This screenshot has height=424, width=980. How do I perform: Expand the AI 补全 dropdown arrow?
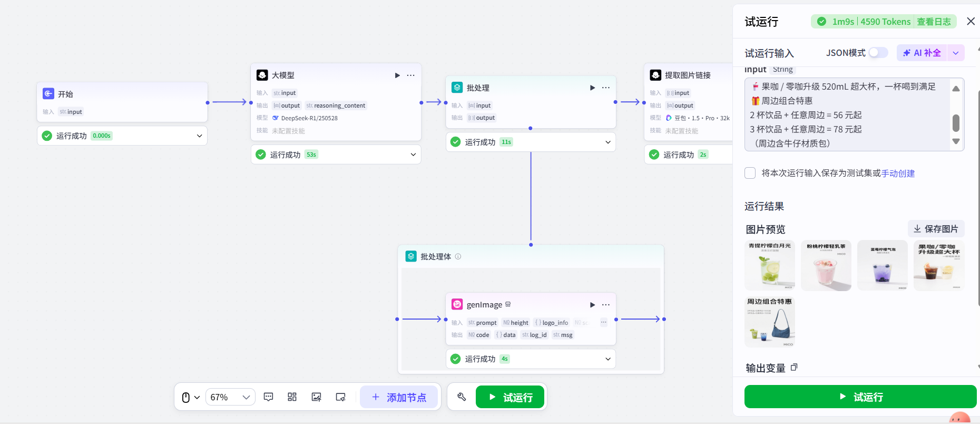click(x=956, y=53)
